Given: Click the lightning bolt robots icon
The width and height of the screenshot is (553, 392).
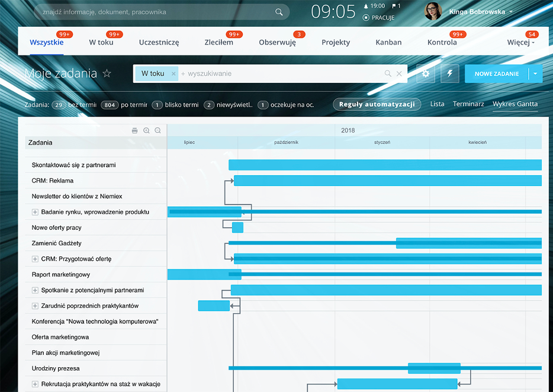Looking at the screenshot, I should [x=449, y=73].
